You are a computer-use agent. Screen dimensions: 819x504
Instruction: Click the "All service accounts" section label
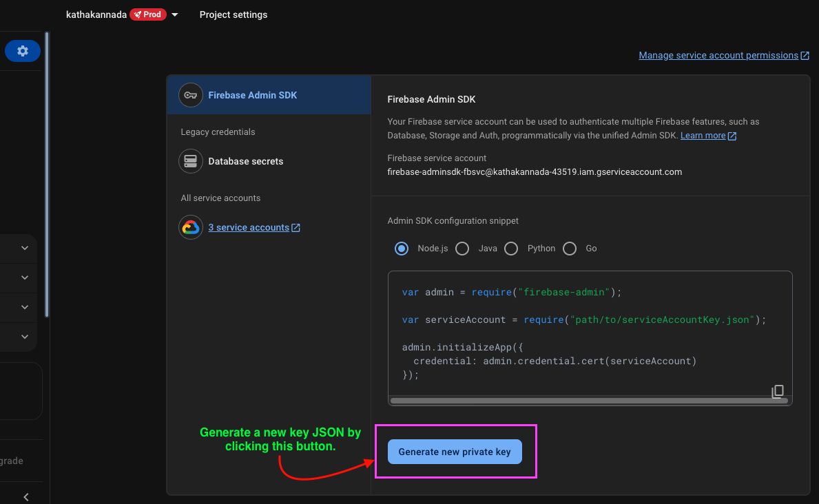(x=220, y=198)
